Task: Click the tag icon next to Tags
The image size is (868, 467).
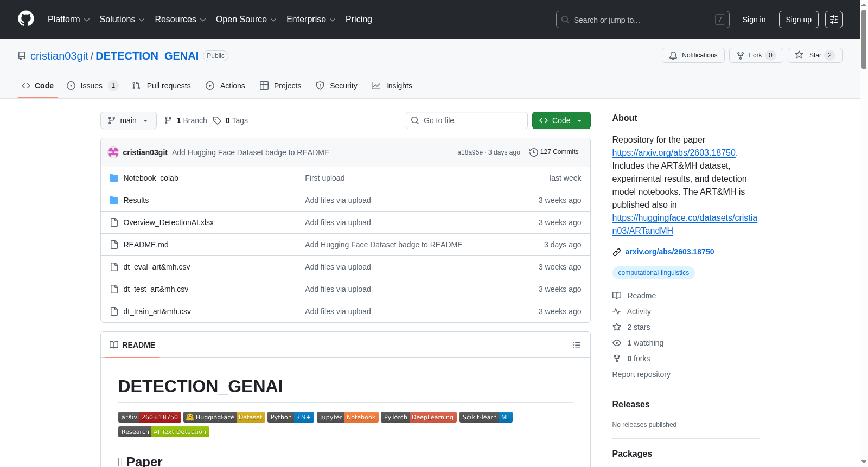Action: [x=217, y=120]
